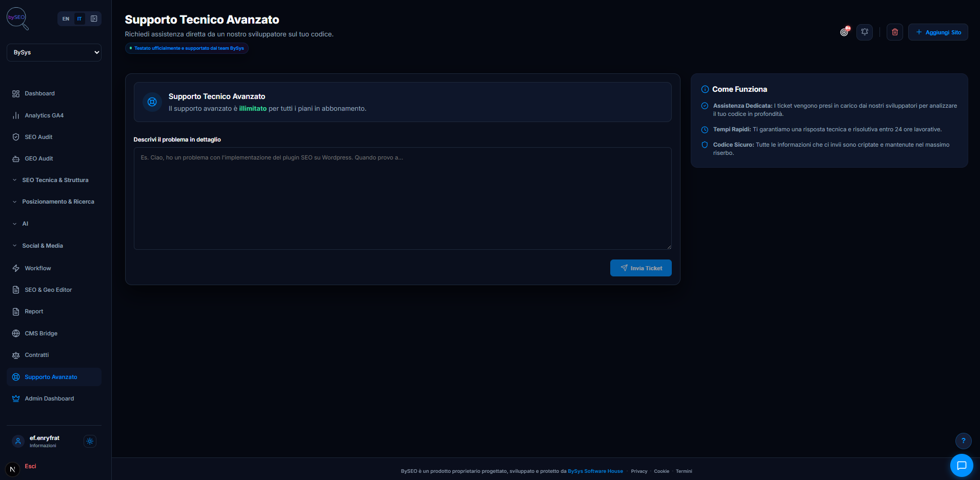Open SEO & Geo Editor
Image resolution: width=980 pixels, height=480 pixels.
(54, 290)
